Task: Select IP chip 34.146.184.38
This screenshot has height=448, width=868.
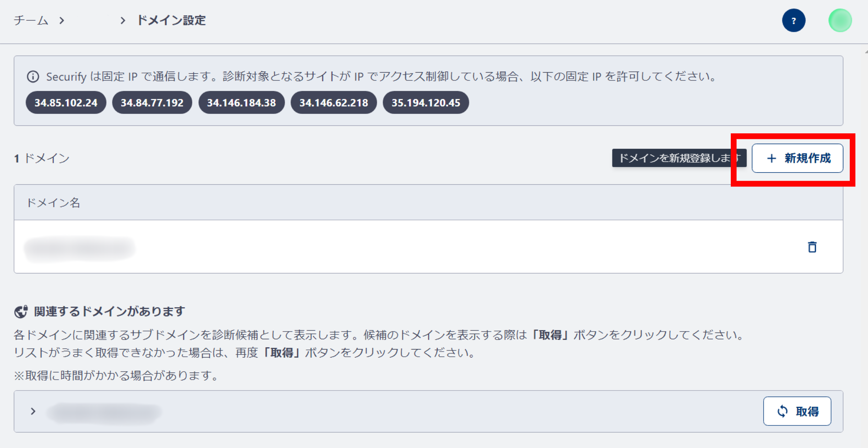Action: click(241, 103)
